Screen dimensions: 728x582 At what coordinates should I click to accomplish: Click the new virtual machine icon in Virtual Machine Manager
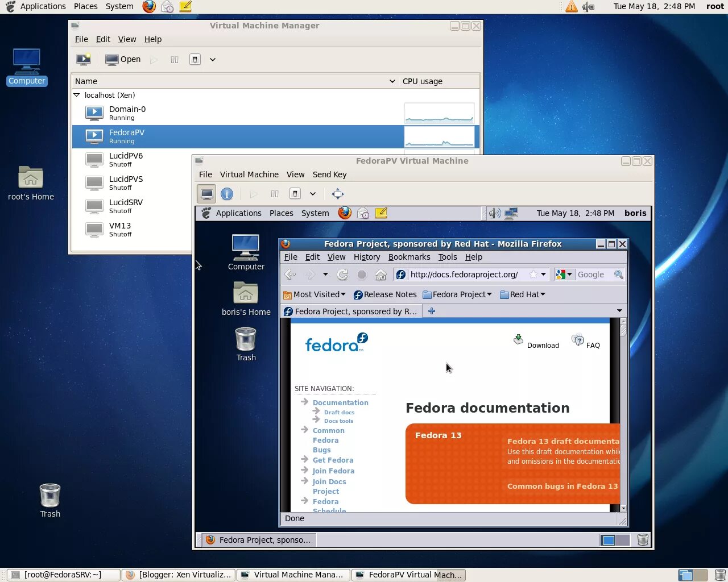point(84,59)
